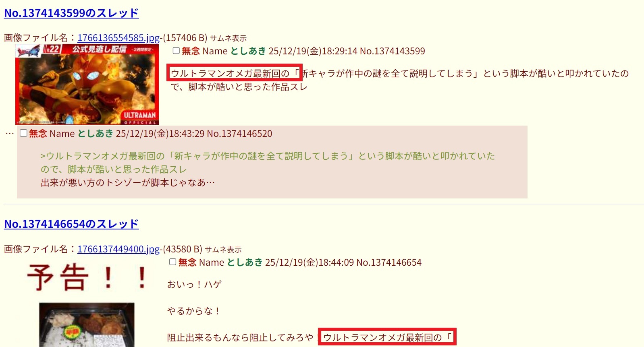View the Ultraman official thumbnail image

[x=87, y=84]
